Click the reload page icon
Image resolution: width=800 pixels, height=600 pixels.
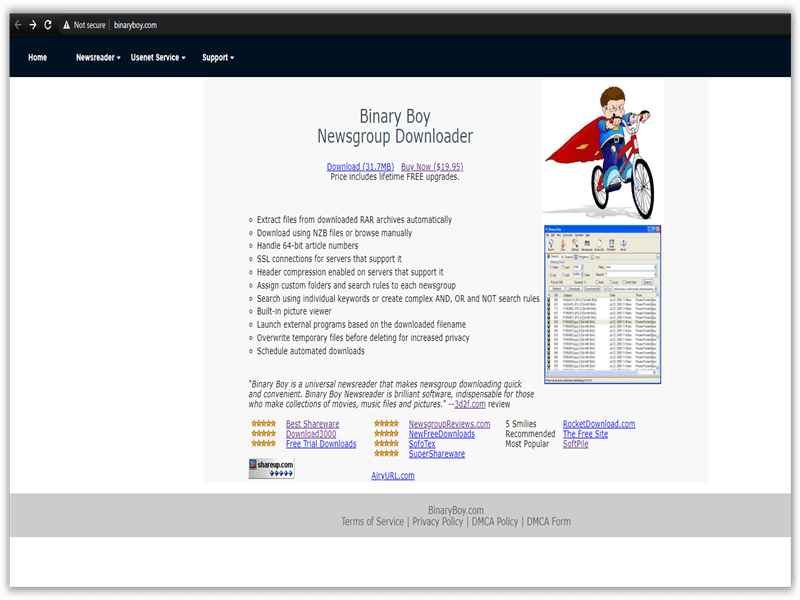pyautogui.click(x=49, y=25)
